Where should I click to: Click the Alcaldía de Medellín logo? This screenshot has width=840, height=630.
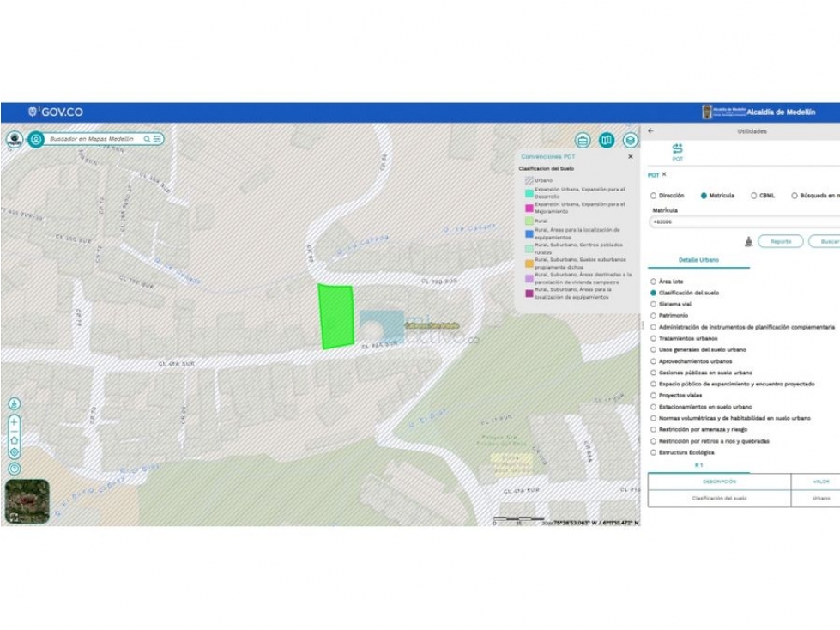(x=758, y=112)
